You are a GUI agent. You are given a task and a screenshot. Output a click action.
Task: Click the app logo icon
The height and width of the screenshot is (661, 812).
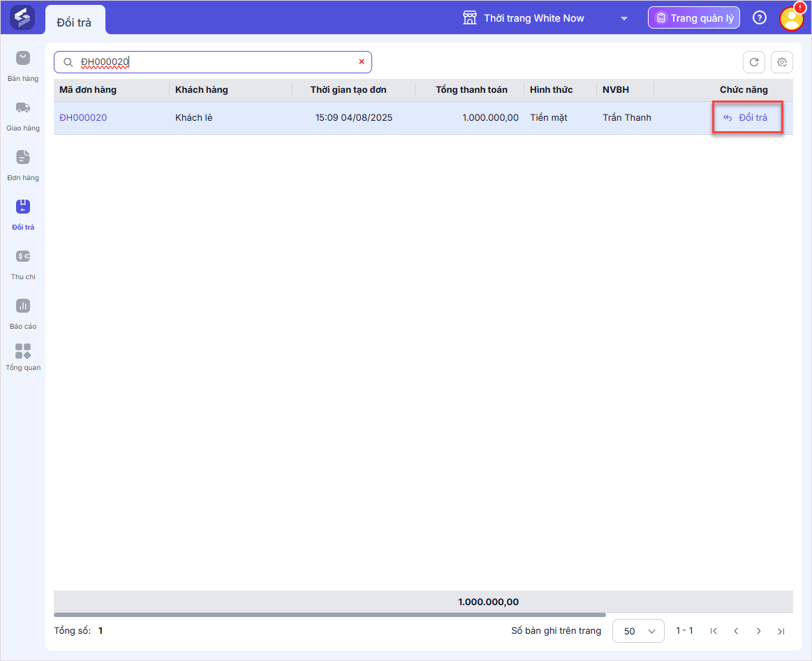click(22, 17)
